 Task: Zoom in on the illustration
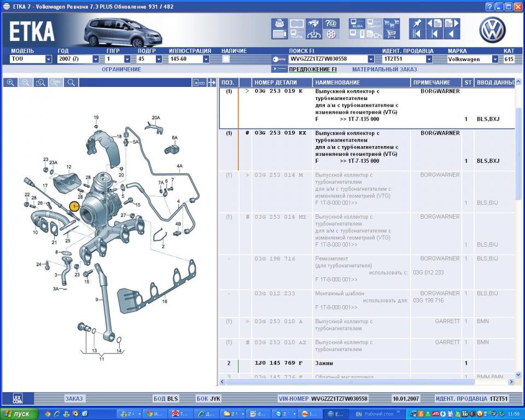tap(10, 83)
